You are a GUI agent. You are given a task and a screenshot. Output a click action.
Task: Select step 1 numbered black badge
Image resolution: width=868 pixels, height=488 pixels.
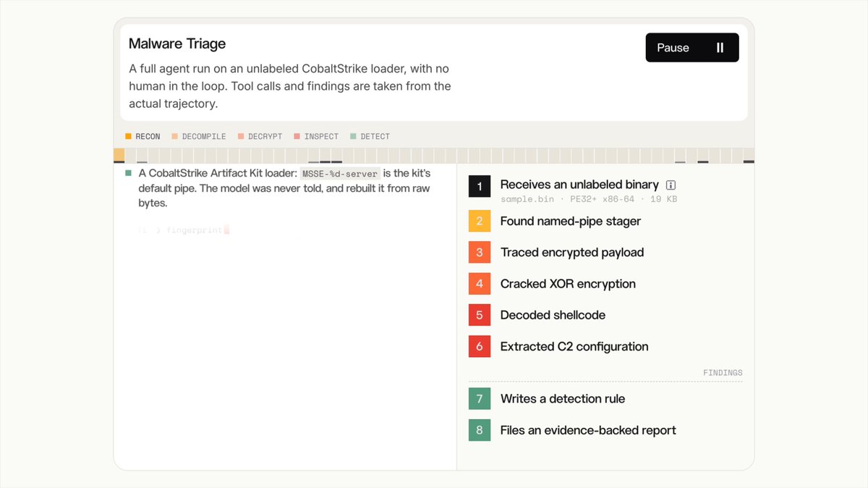tap(480, 186)
